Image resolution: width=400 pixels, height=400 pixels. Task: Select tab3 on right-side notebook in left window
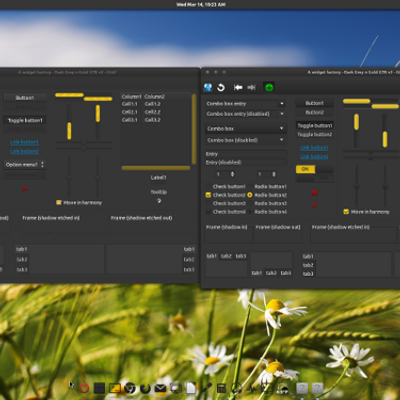click(x=189, y=269)
